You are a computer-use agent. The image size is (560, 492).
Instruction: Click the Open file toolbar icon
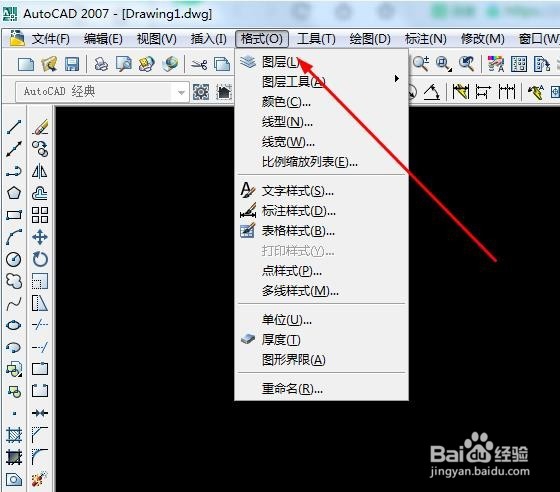point(49,64)
